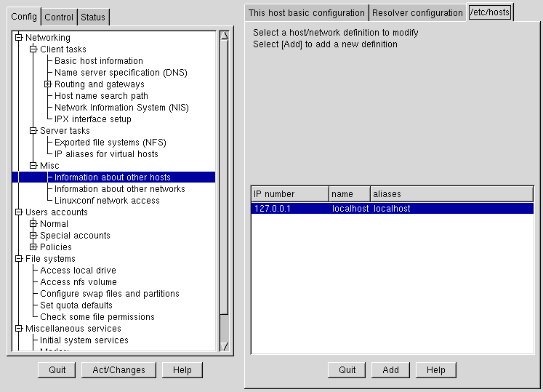Collapse the File systems branch
Screen dimensions: 543x392
[x=19, y=259]
